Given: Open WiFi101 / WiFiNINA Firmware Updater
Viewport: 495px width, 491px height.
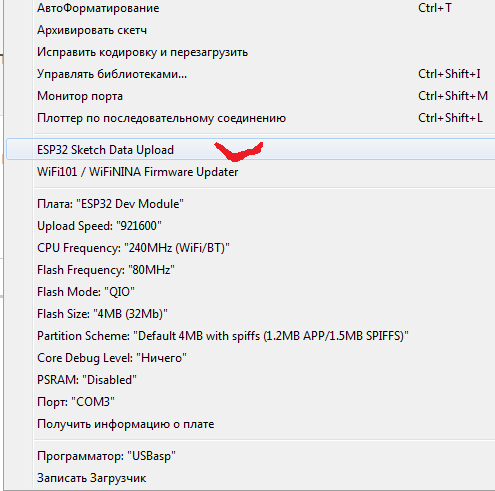Looking at the screenshot, I should (251, 172).
